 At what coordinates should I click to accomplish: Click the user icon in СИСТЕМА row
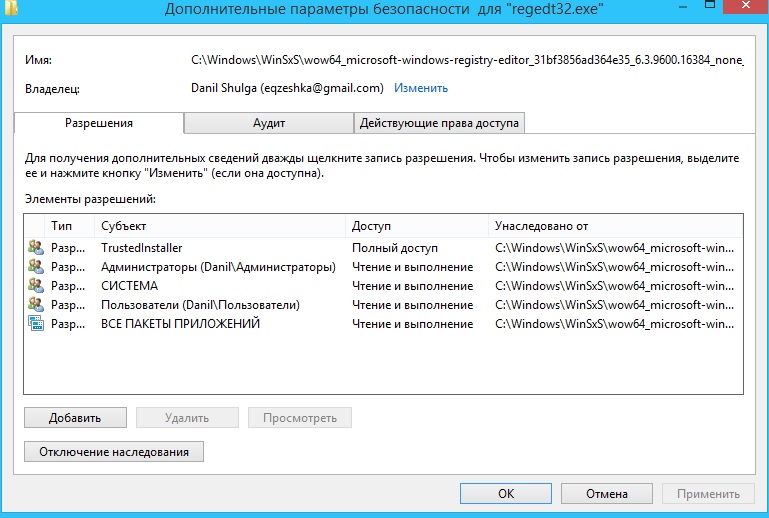coord(36,285)
